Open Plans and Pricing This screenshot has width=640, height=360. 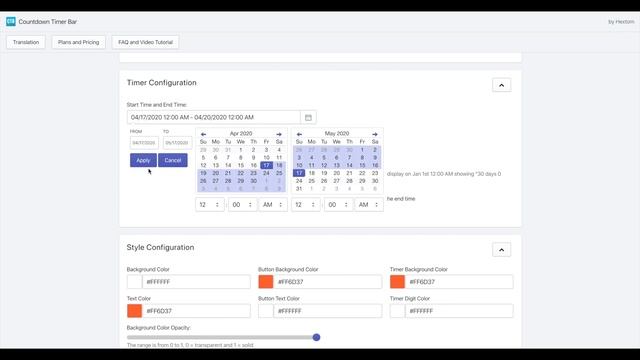pos(78,42)
